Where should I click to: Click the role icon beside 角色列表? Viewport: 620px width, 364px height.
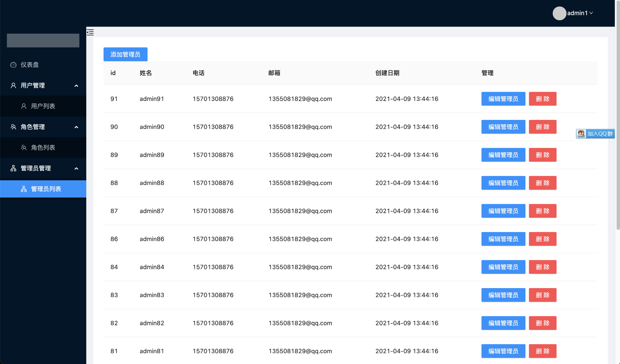24,148
